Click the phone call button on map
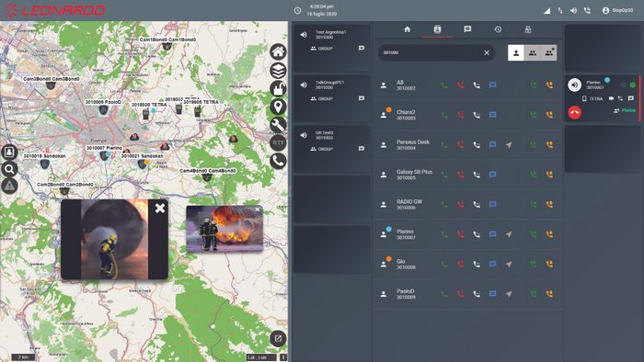Image resolution: width=644 pixels, height=362 pixels. (278, 161)
